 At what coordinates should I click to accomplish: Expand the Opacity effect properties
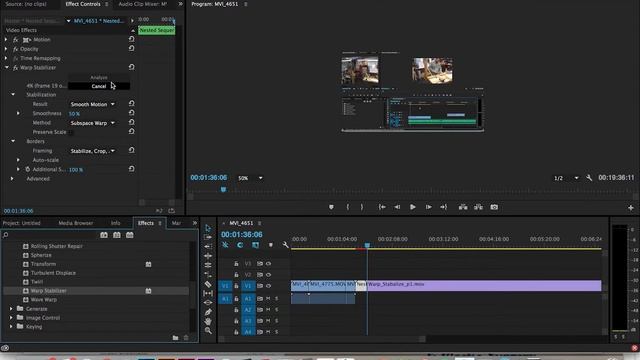(6, 49)
